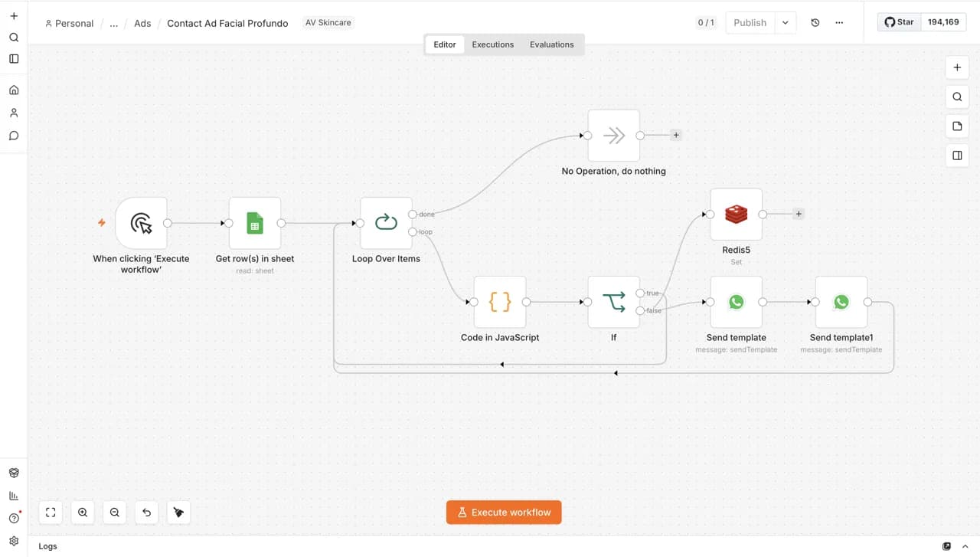Select the Get row(s) in sheet node

point(255,223)
